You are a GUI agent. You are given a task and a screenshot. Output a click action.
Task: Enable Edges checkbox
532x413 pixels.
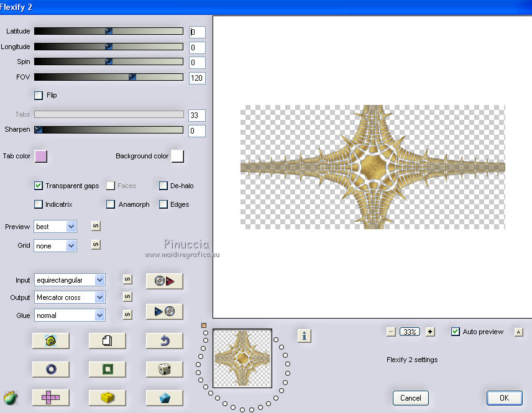pos(163,204)
